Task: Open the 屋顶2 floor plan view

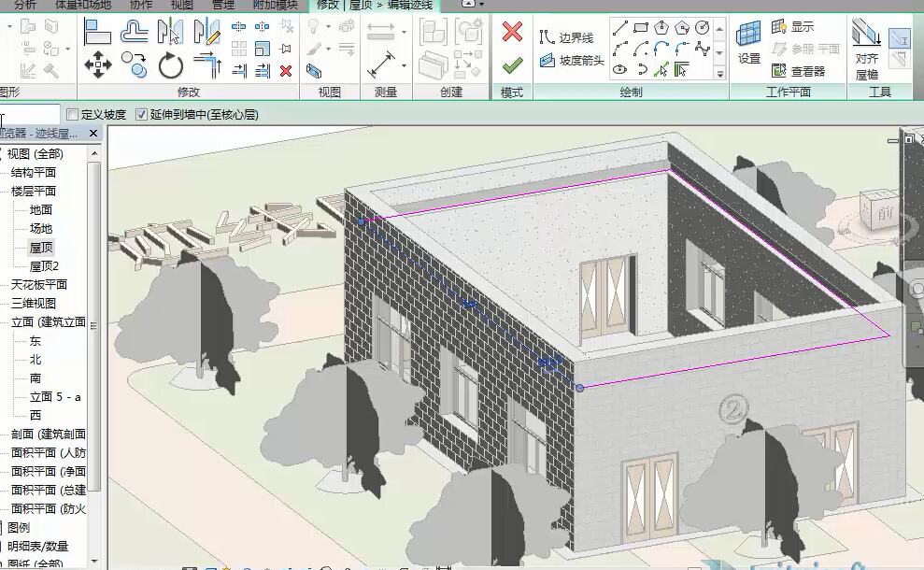Action: (x=44, y=265)
